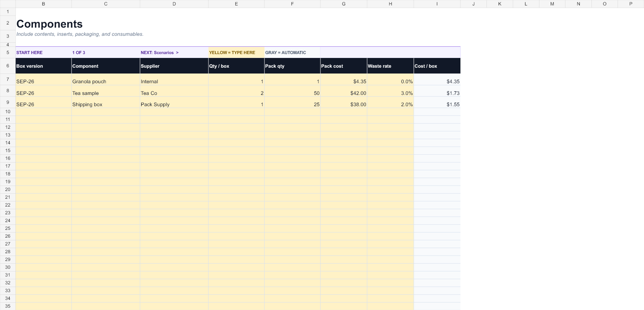This screenshot has width=644, height=310.
Task: Select the 'Box version' header cell
Action: (x=44, y=66)
